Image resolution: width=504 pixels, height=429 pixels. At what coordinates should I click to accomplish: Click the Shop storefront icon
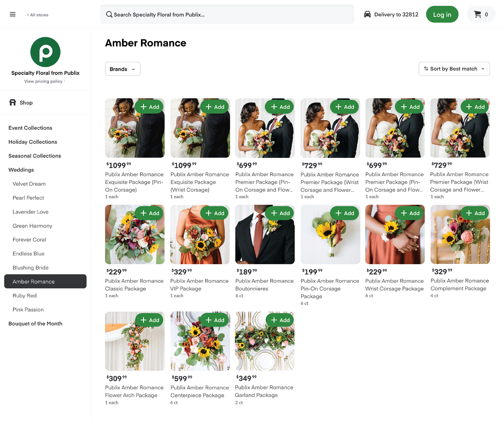(13, 102)
